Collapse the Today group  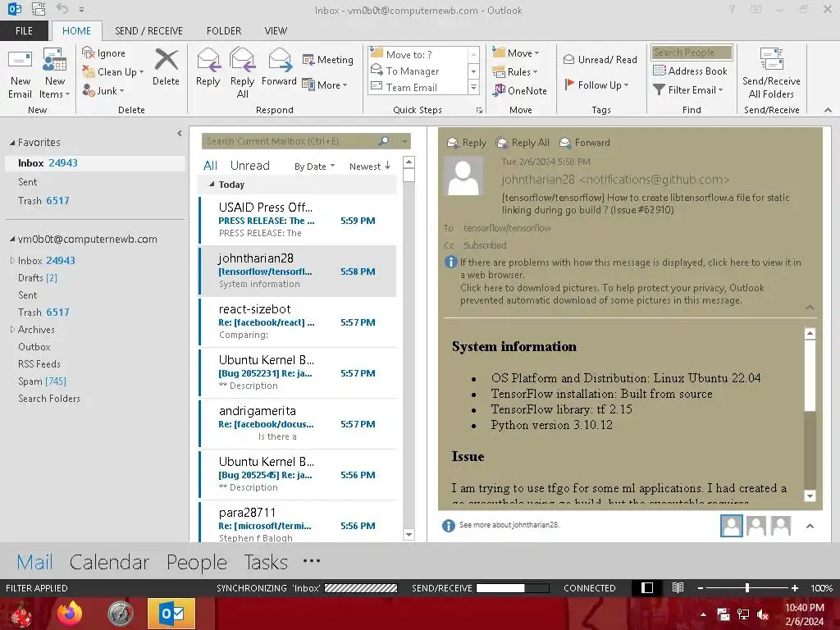(x=212, y=185)
